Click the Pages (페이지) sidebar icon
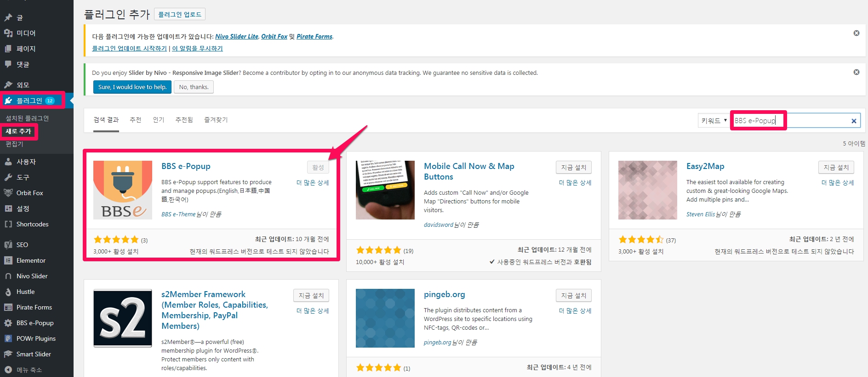This screenshot has height=377, width=868. pos(8,49)
